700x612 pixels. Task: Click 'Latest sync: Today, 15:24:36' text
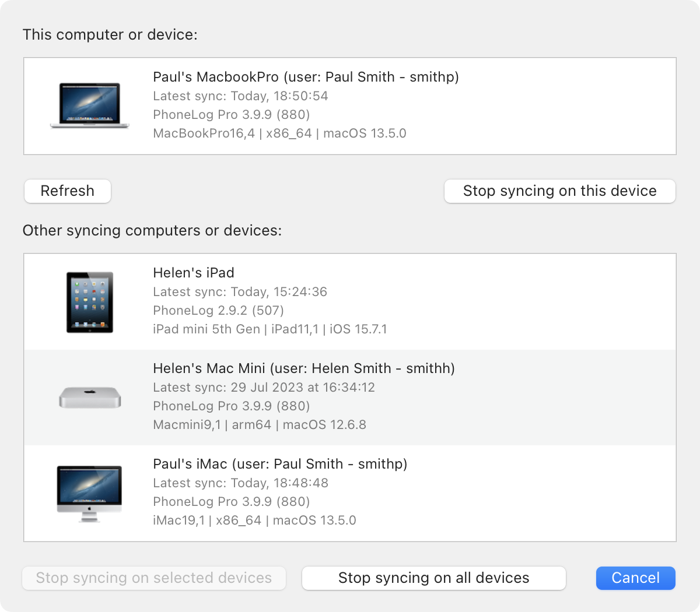click(x=240, y=292)
